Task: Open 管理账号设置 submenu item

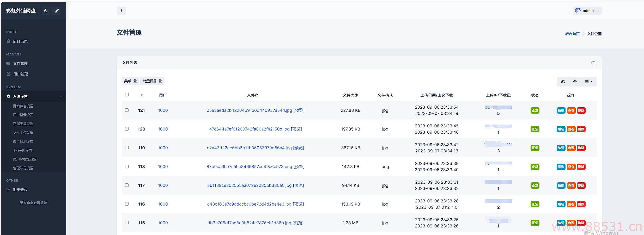Action: click(x=23, y=168)
